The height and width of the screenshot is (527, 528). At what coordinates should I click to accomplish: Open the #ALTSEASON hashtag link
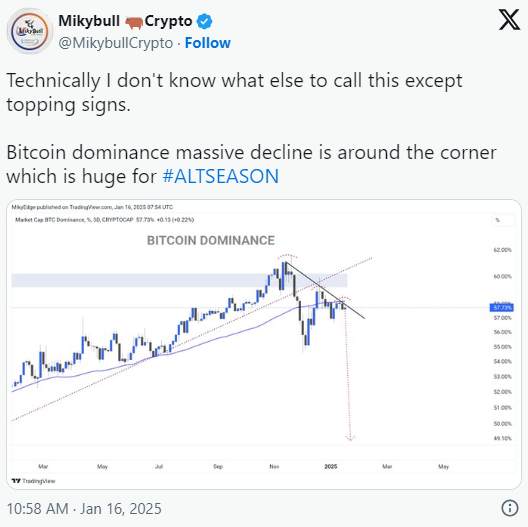pos(221,176)
